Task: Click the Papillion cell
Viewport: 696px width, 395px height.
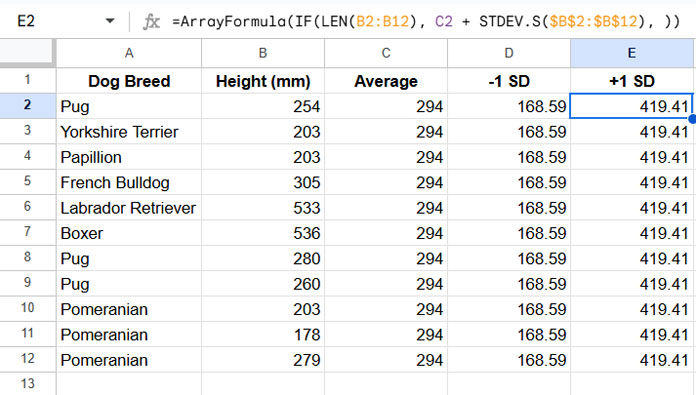Action: (x=129, y=157)
